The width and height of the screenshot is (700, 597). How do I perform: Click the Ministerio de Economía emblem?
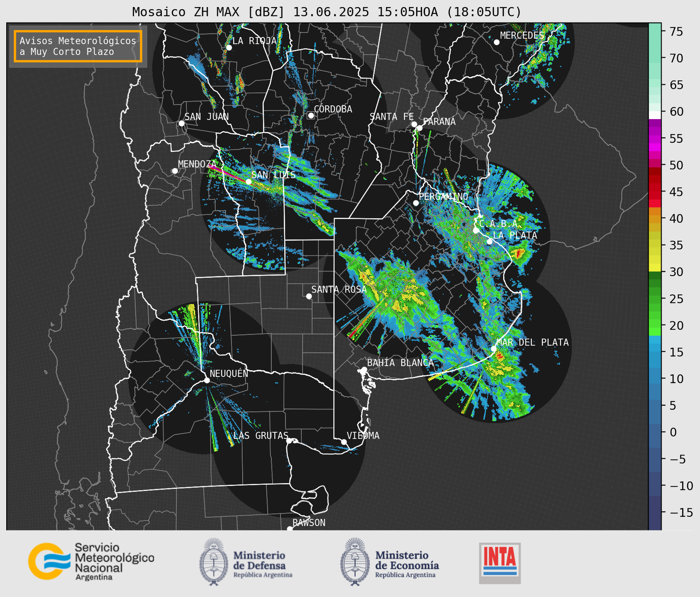355,562
